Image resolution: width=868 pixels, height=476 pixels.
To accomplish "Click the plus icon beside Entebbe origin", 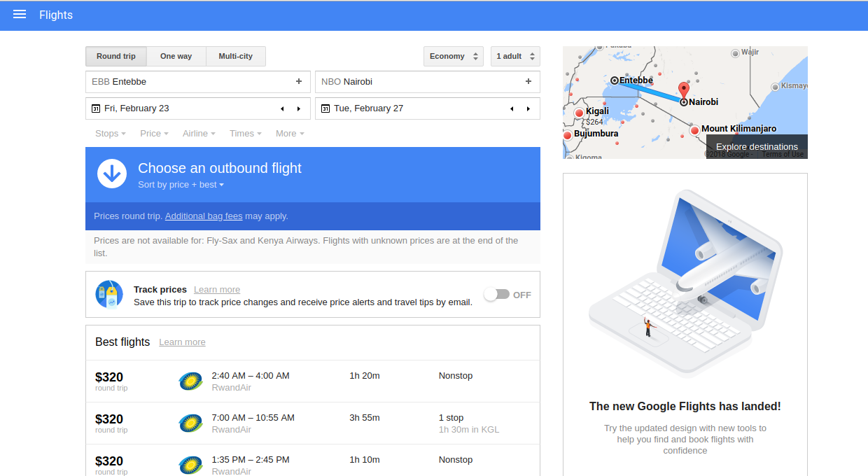I will point(299,82).
